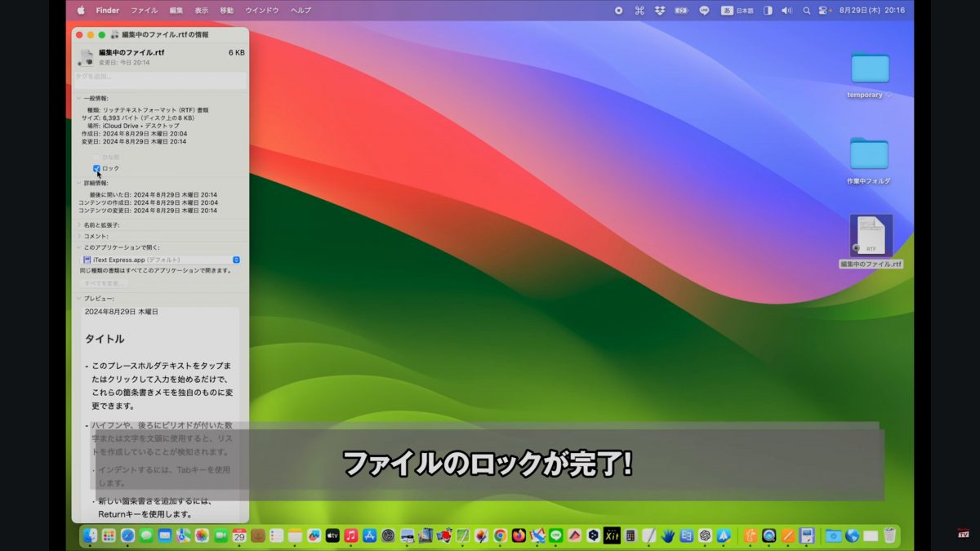
Task: Open the Apple menu
Action: point(81,11)
